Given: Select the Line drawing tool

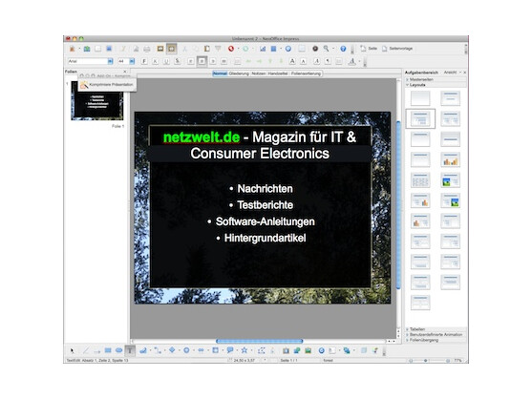Looking at the screenshot, I should pos(86,350).
